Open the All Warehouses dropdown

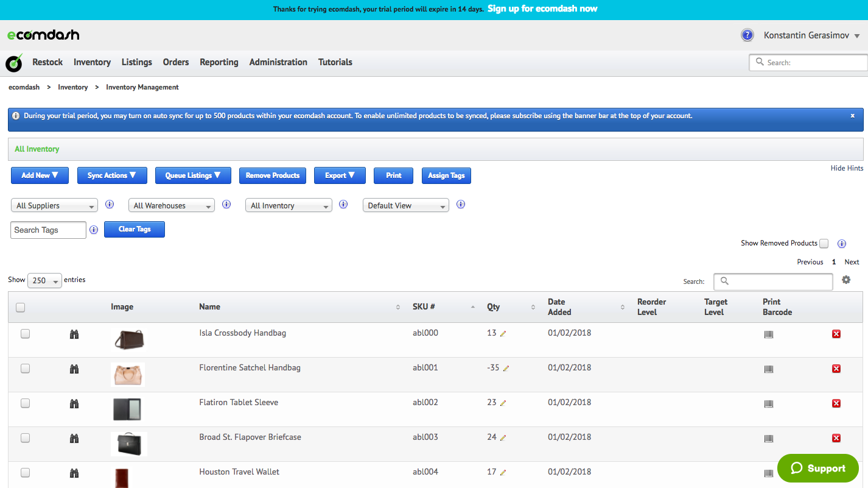point(172,206)
